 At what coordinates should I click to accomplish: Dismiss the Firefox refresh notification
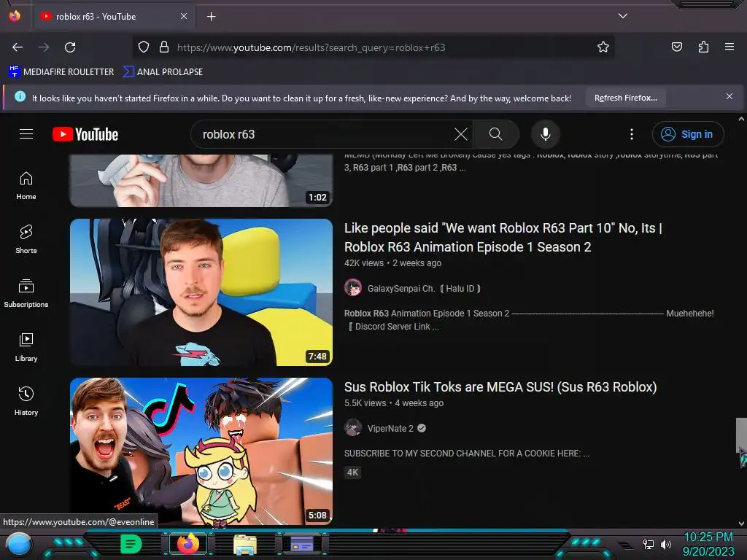(729, 97)
